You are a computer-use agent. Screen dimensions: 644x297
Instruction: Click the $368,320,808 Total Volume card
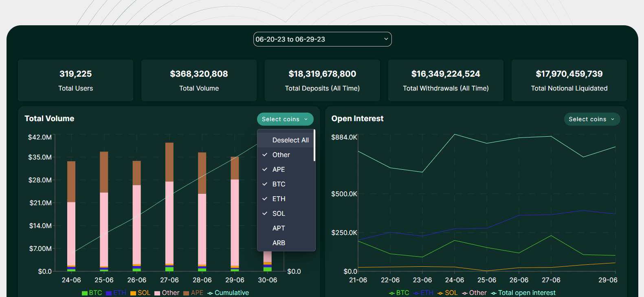pos(199,80)
